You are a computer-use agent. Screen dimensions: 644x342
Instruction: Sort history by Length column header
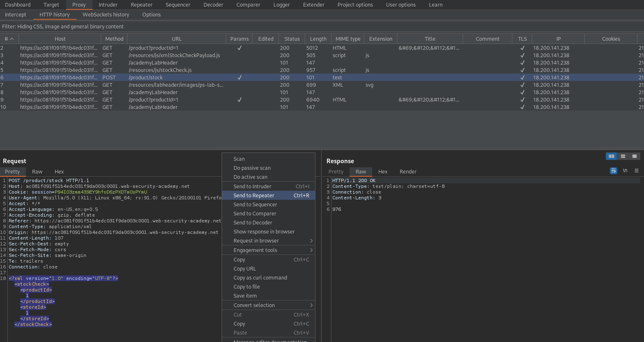(318, 39)
